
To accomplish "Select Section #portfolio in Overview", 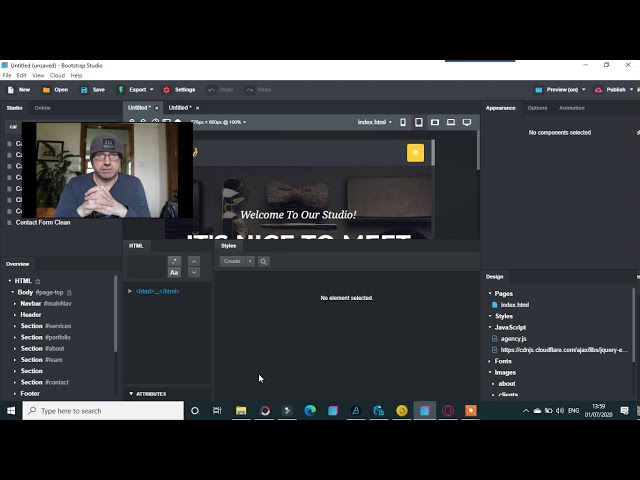I will click(45, 338).
